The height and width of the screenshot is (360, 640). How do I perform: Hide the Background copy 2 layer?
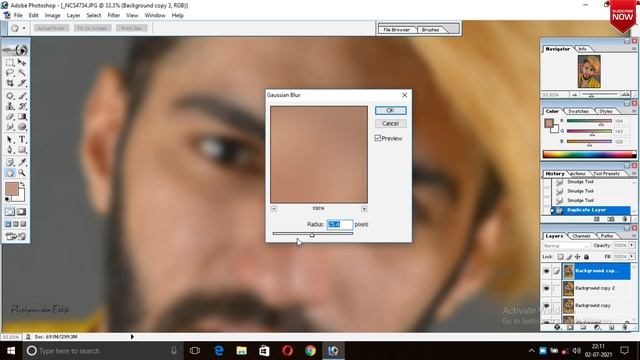pyautogui.click(x=547, y=288)
